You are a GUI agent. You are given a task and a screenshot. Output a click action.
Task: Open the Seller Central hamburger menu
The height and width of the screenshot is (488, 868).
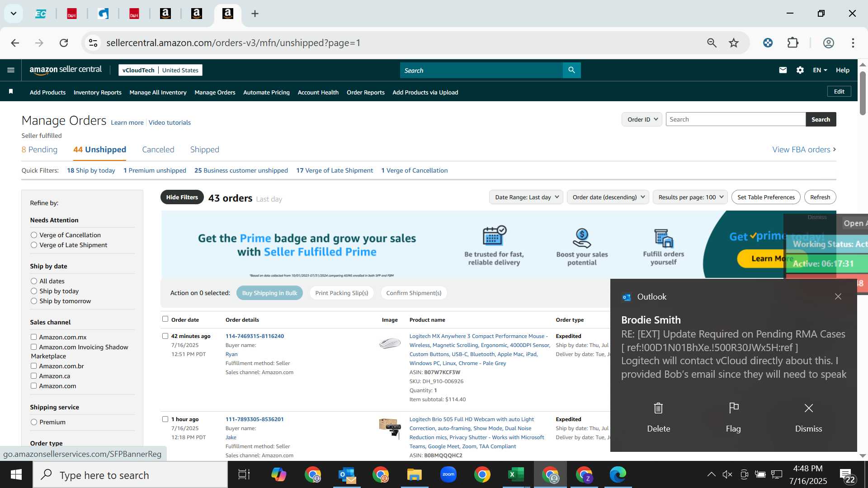pyautogui.click(x=11, y=70)
